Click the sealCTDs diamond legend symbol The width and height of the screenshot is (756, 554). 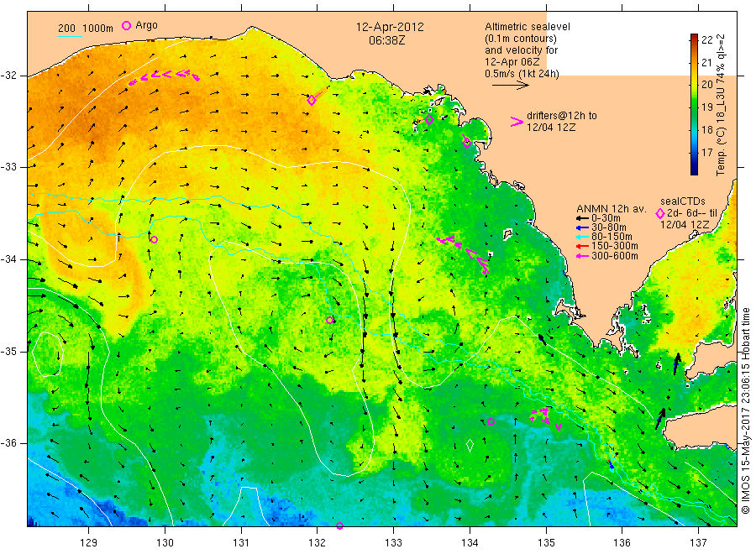pyautogui.click(x=660, y=213)
